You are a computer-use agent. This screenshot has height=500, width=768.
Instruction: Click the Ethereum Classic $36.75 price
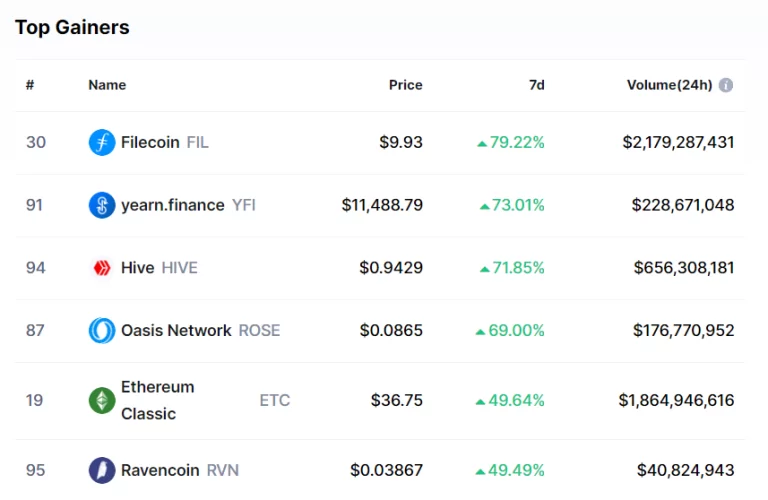[396, 400]
